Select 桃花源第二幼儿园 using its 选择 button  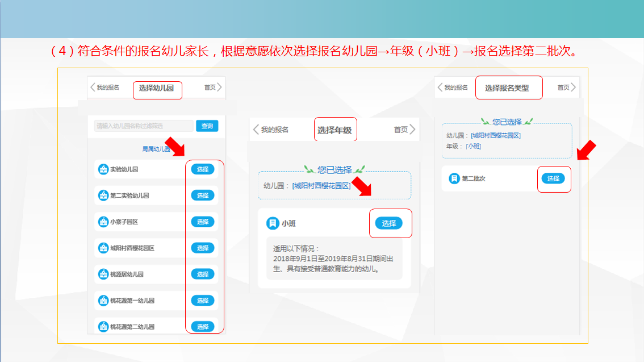click(203, 326)
